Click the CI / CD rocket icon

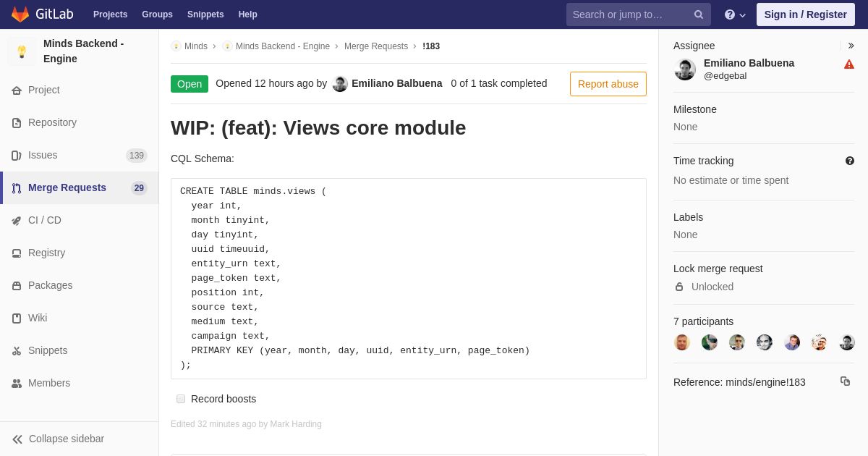17,221
